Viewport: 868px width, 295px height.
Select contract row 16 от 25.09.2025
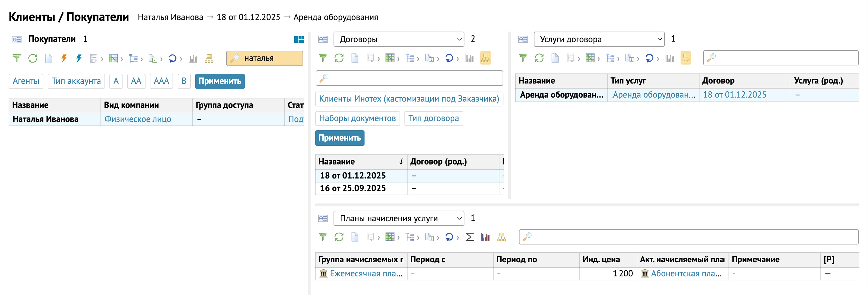click(353, 188)
